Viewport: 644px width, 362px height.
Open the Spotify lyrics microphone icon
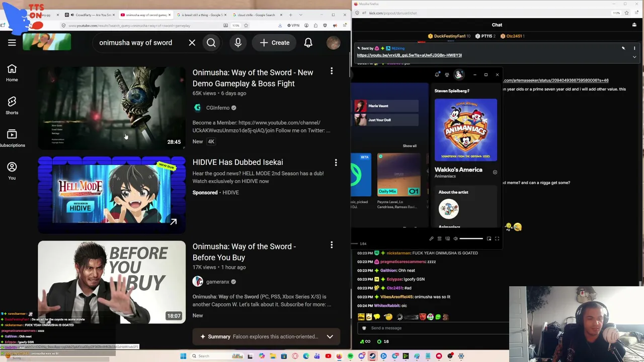coord(431,239)
